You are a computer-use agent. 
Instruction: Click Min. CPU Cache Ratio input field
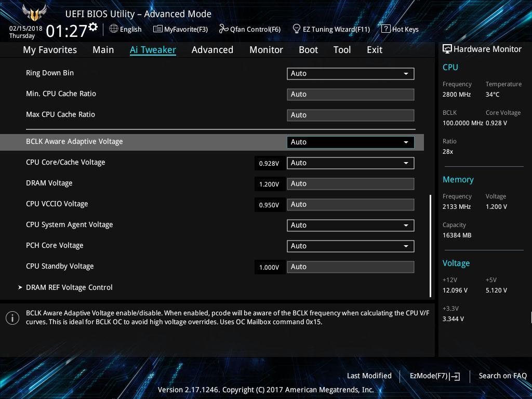[x=351, y=95]
